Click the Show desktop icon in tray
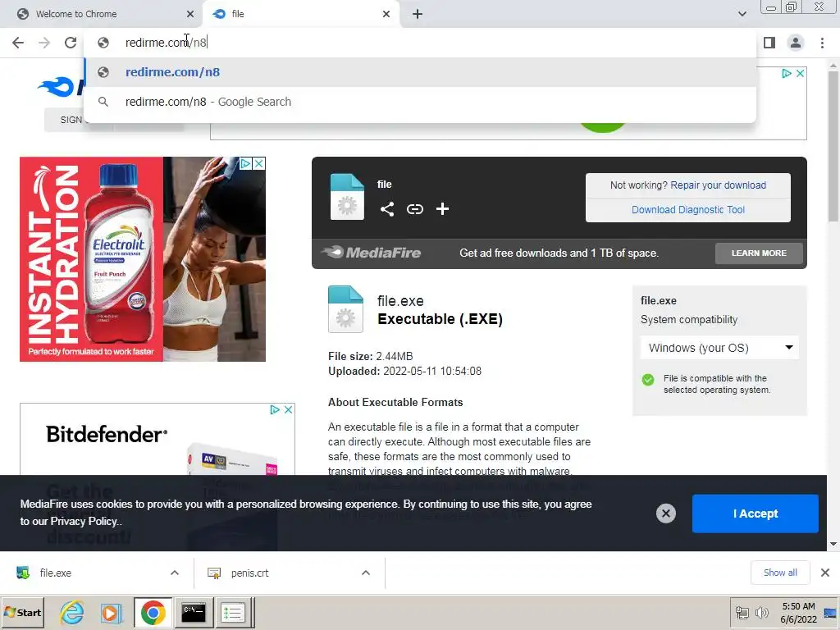The image size is (840, 630). (x=831, y=612)
